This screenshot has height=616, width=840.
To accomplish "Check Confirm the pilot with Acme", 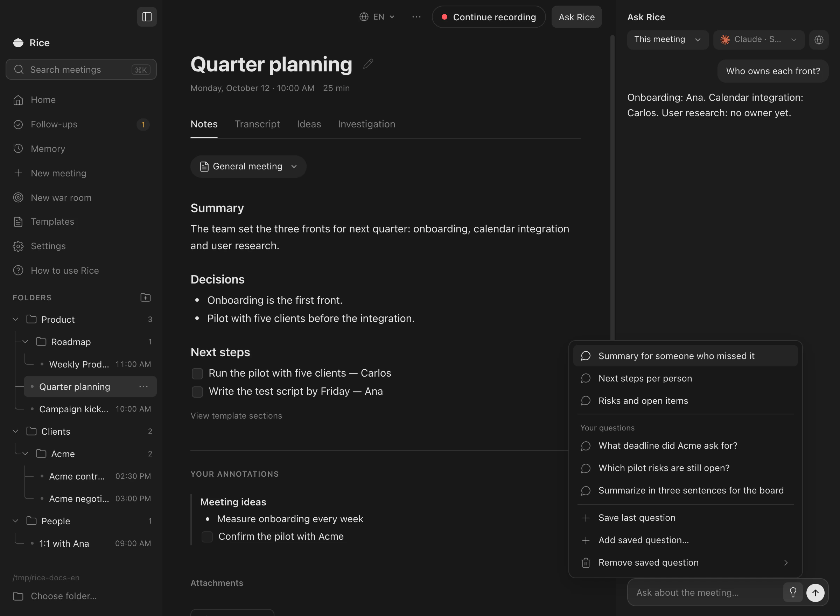I will pos(207,537).
